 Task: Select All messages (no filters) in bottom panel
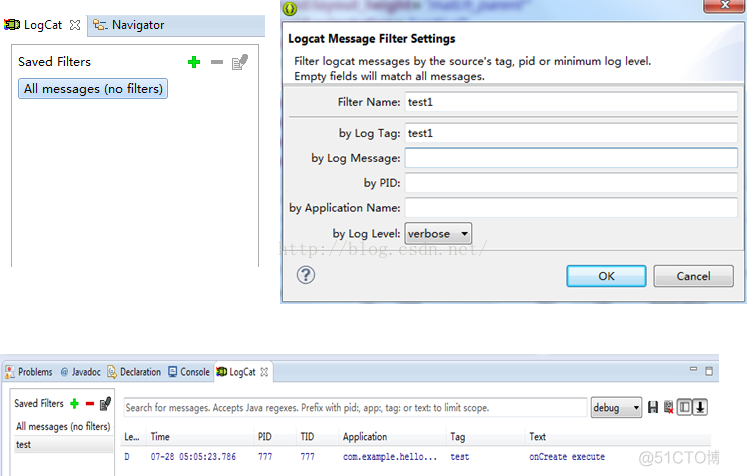(63, 426)
